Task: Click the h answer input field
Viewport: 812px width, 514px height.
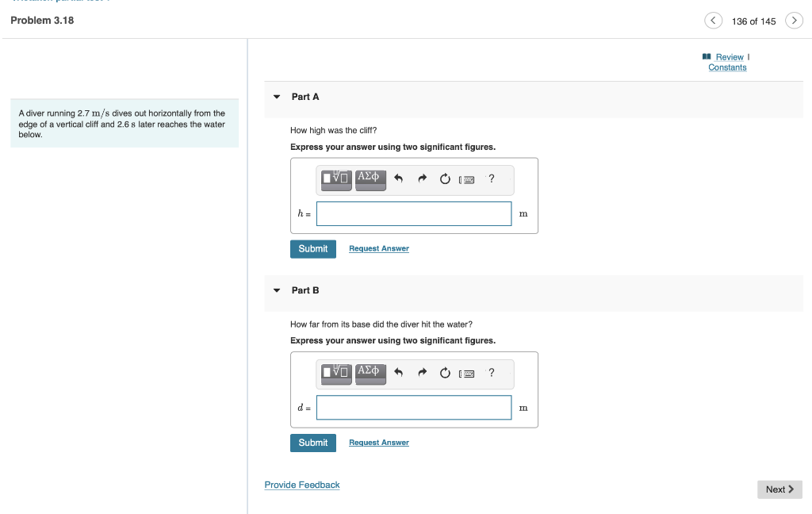Action: click(414, 213)
